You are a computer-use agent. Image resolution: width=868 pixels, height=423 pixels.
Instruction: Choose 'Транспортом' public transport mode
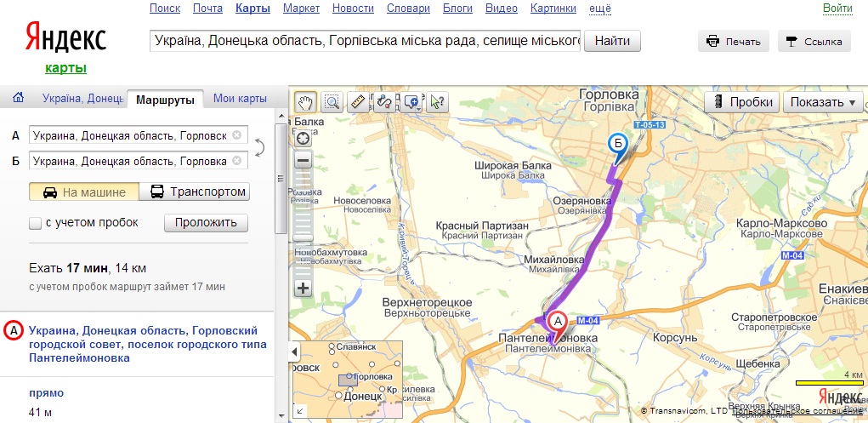click(x=195, y=192)
